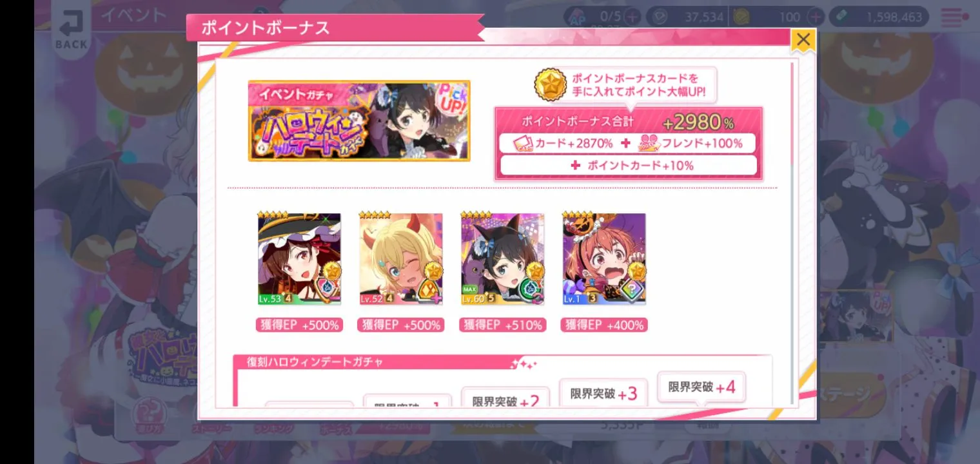Select the pumpkin headband card Lv.1
This screenshot has width=980, height=464.
(x=604, y=259)
